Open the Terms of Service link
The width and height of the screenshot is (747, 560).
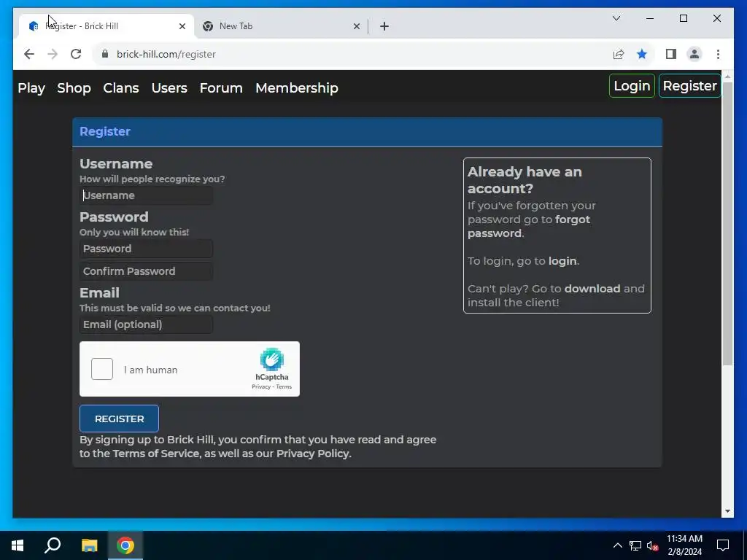point(156,454)
